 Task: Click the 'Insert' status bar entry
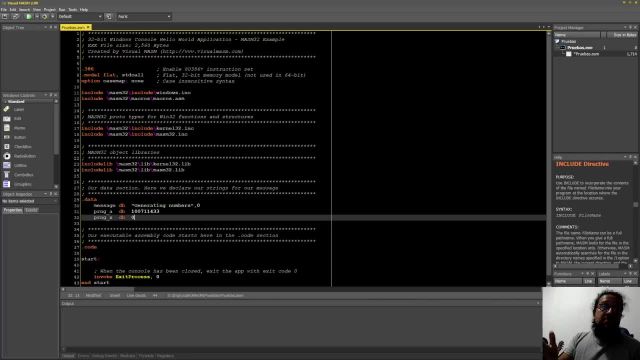pos(115,296)
